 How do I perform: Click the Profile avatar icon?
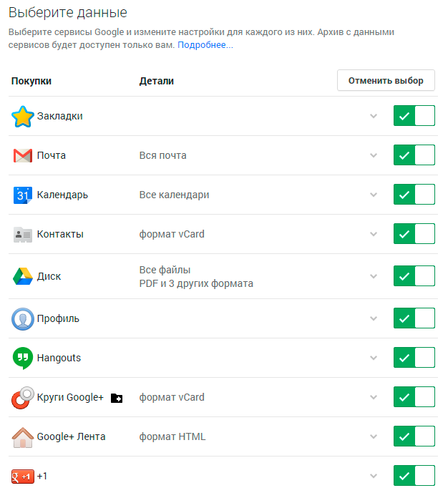pyautogui.click(x=23, y=318)
